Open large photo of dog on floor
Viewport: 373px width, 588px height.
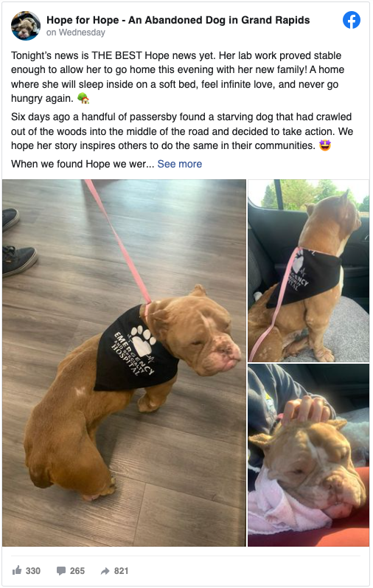pos(124,363)
